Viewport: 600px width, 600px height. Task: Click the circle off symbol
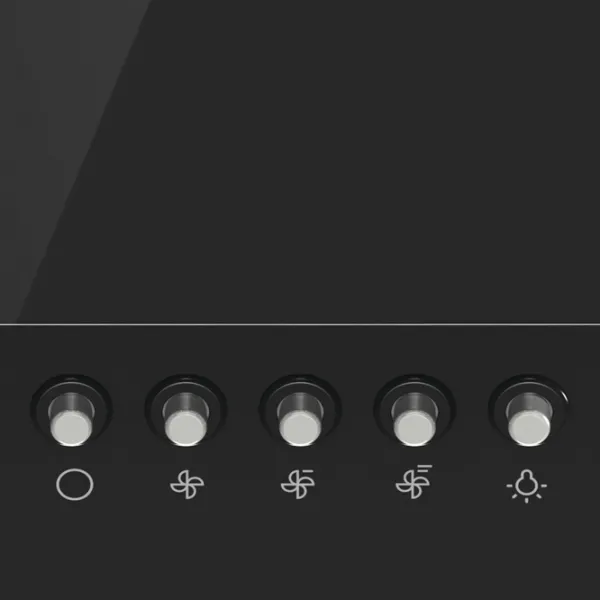pyautogui.click(x=75, y=484)
